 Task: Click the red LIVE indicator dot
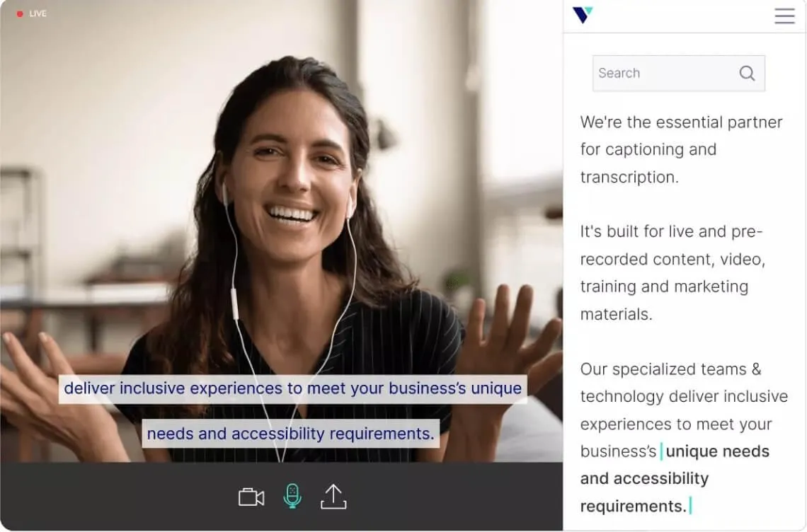click(20, 14)
